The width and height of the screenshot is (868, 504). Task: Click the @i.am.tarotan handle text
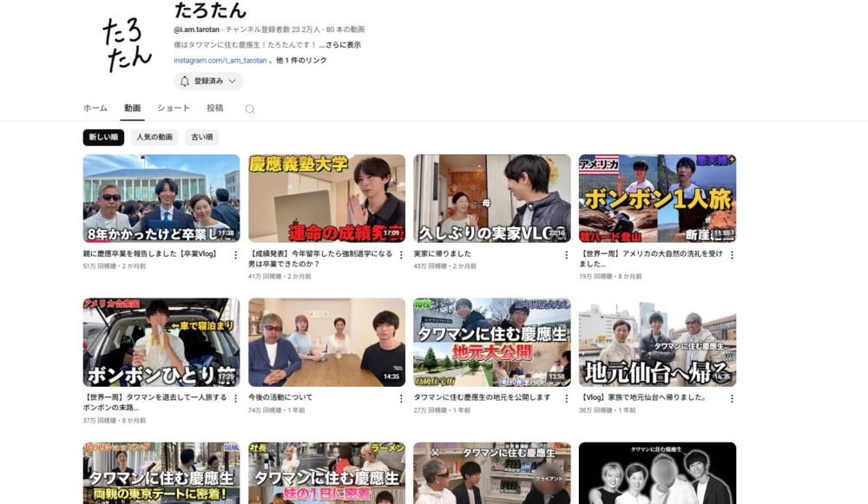196,29
